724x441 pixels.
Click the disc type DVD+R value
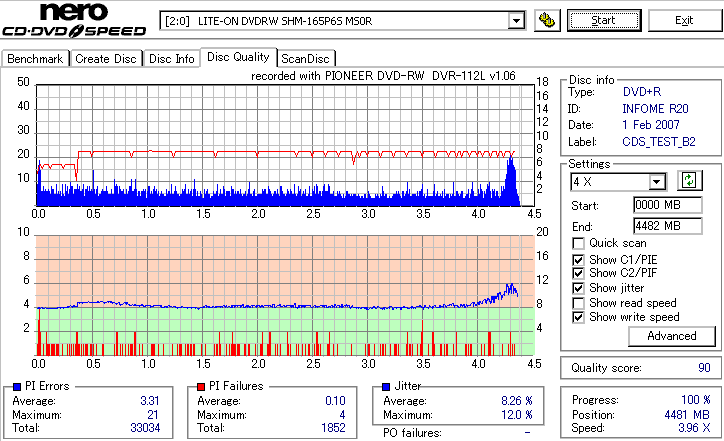[x=642, y=92]
